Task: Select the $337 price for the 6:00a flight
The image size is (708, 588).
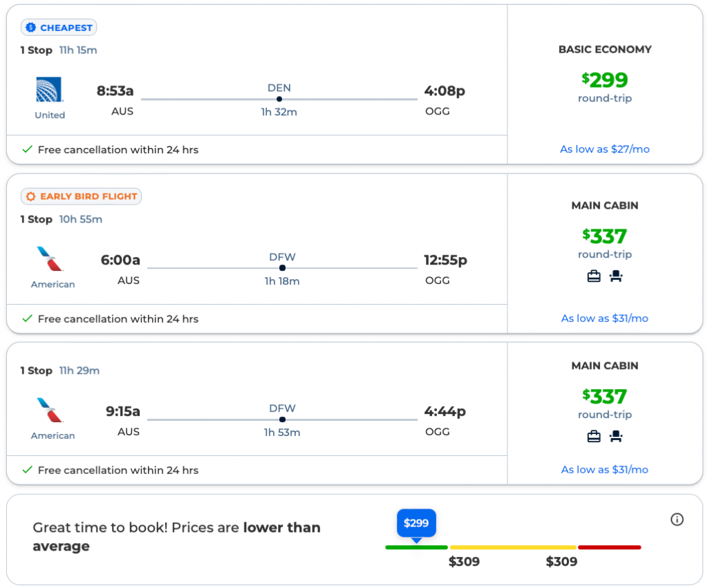Action: click(x=605, y=237)
